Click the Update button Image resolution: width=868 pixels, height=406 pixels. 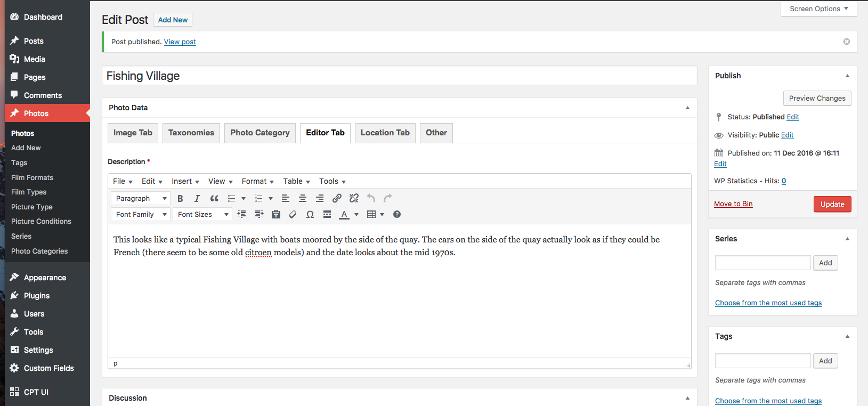832,204
